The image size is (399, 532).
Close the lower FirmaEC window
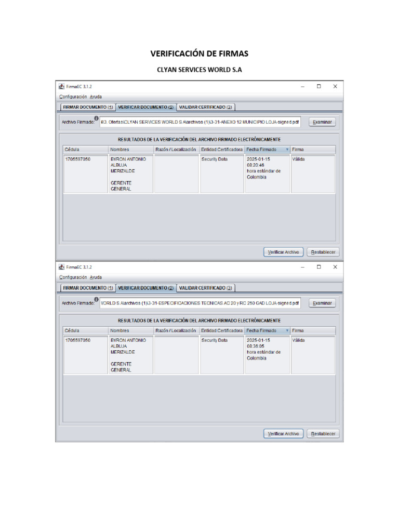[x=335, y=267]
